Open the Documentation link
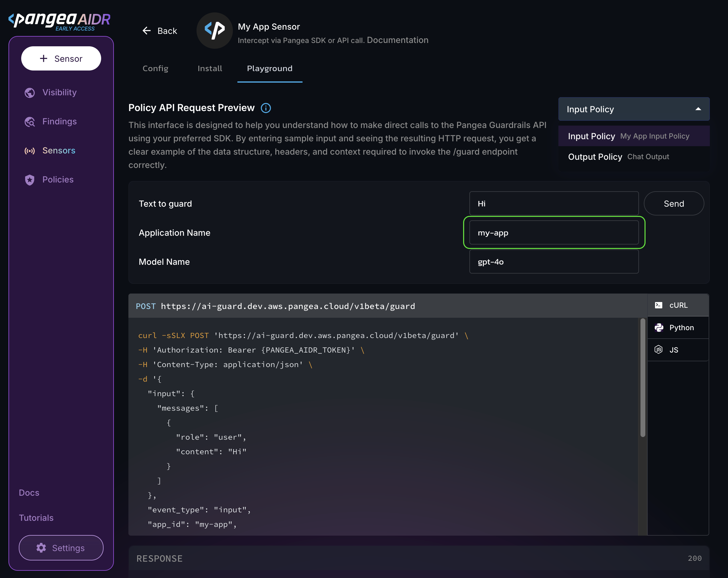Screen dimensions: 728x578 (397, 40)
